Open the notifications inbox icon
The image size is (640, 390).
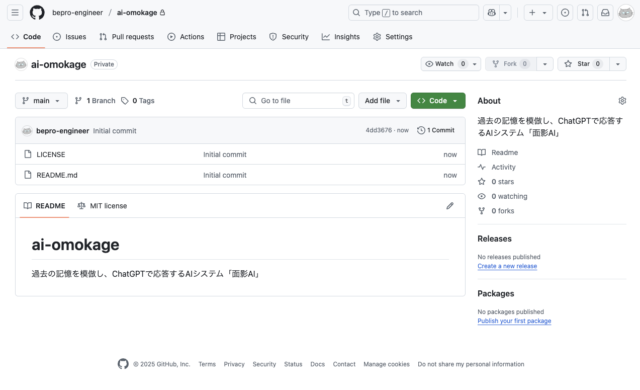pos(605,13)
